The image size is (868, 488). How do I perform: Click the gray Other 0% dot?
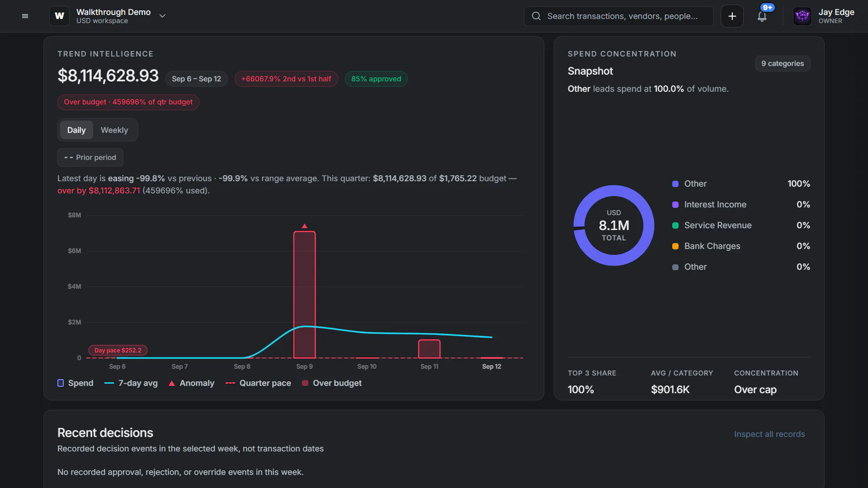(x=675, y=267)
